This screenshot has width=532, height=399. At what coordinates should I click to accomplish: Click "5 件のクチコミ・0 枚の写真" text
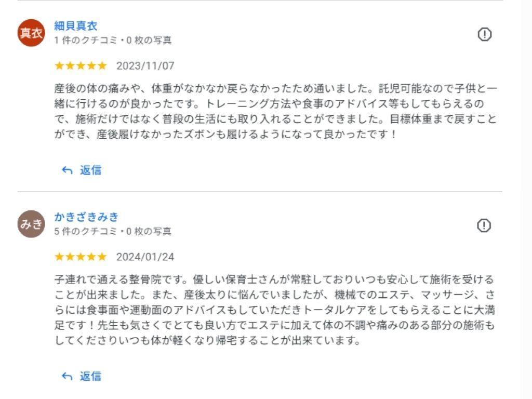pos(113,231)
